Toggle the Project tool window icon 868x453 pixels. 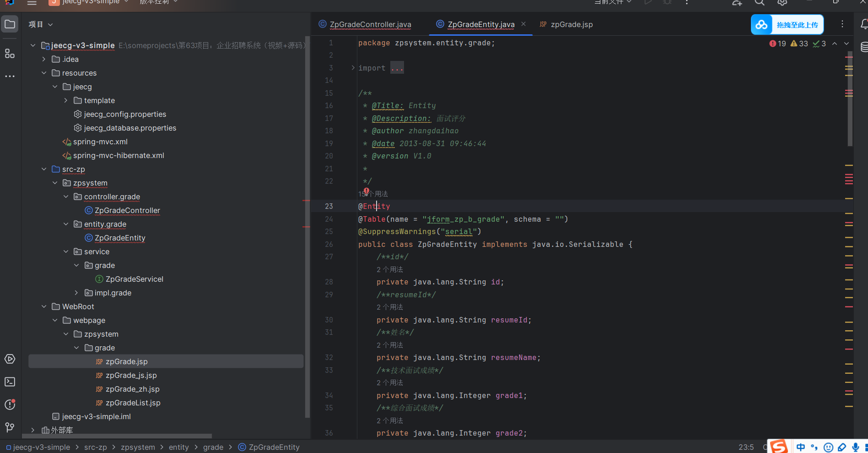[x=10, y=24]
